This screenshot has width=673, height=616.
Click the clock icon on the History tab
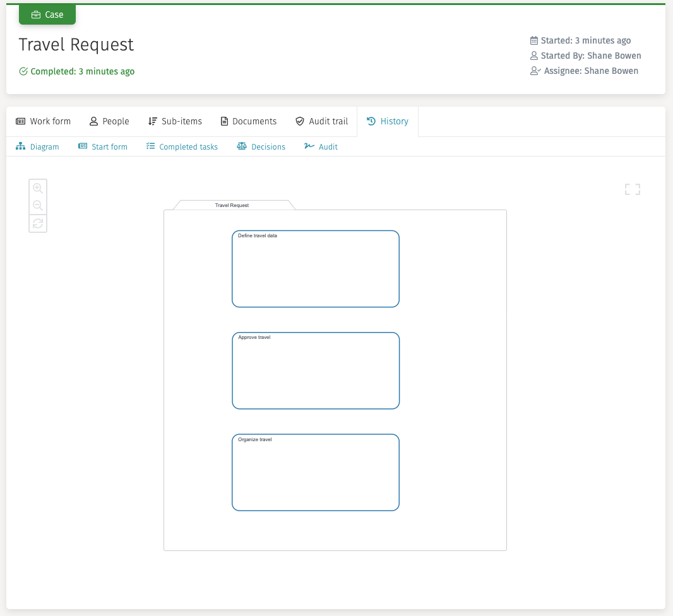[x=370, y=121]
